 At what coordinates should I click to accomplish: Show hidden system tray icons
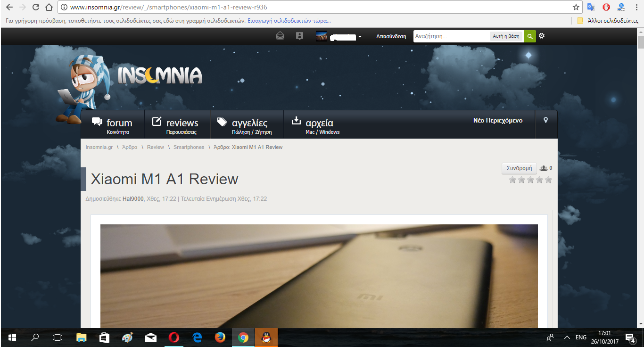pyautogui.click(x=567, y=337)
